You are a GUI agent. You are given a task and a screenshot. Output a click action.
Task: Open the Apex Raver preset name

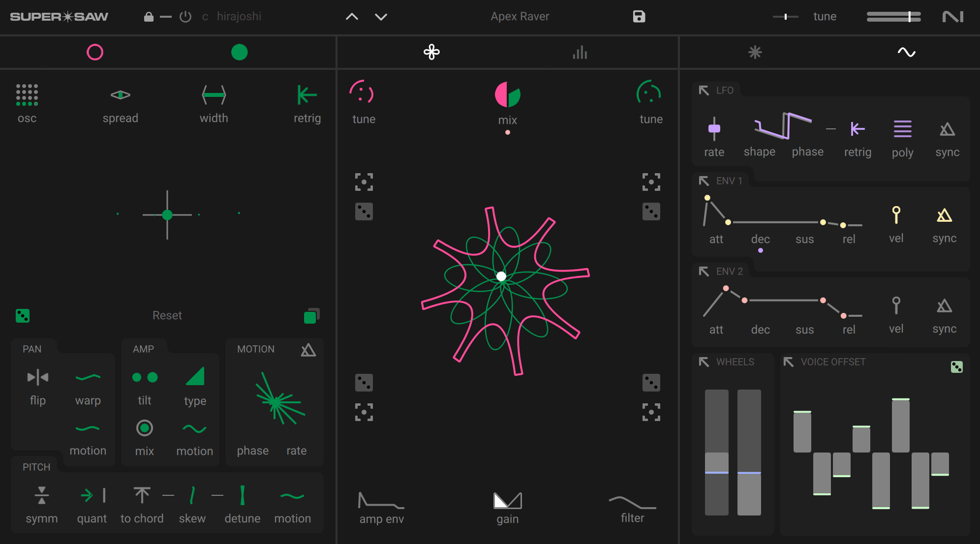[x=520, y=17]
